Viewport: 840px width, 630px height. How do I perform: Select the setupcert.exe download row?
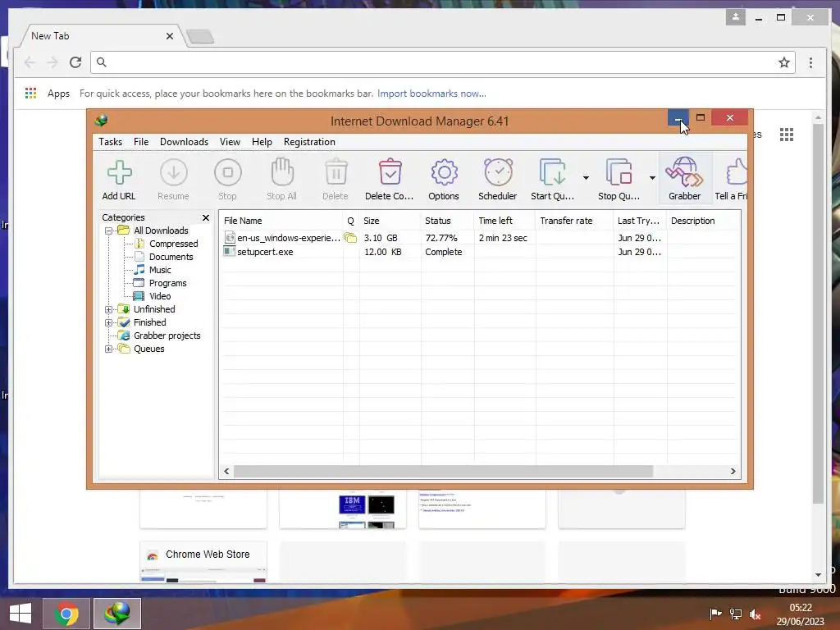coord(480,252)
